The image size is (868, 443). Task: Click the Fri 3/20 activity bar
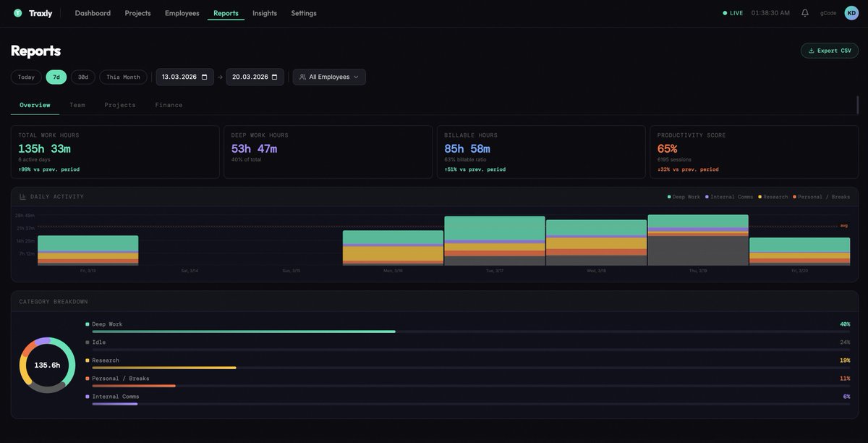(x=799, y=252)
